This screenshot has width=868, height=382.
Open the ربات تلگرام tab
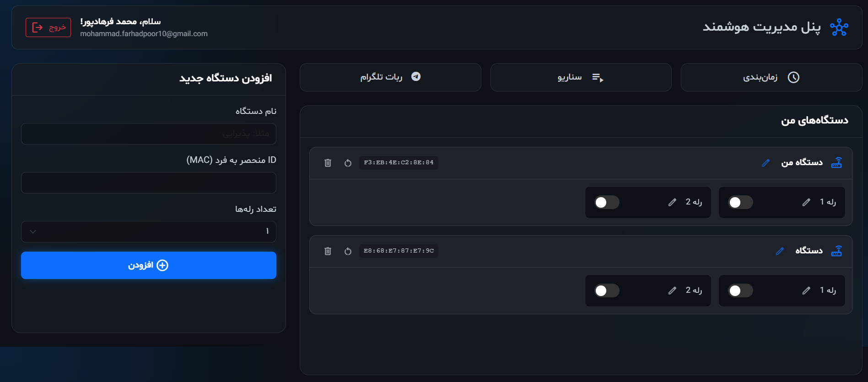tap(390, 77)
